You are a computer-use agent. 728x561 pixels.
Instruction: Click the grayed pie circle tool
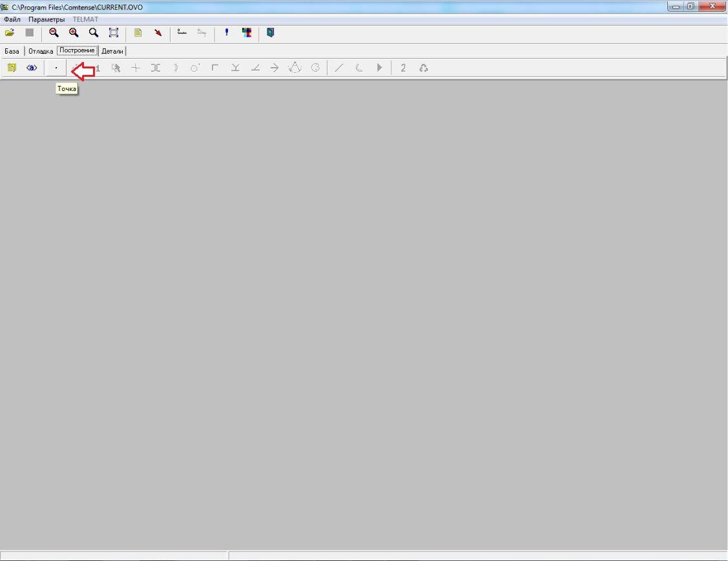tap(315, 68)
